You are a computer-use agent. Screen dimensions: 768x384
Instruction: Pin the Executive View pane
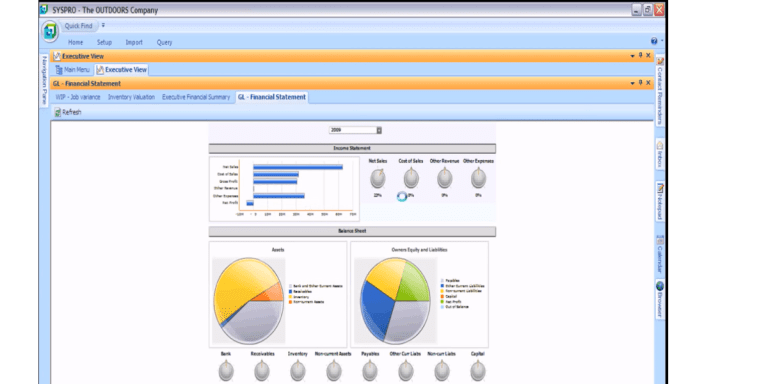point(640,55)
